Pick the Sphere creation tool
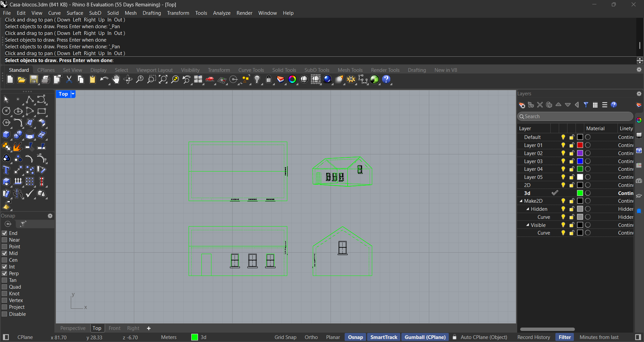Image resolution: width=644 pixels, height=342 pixels. [x=18, y=135]
